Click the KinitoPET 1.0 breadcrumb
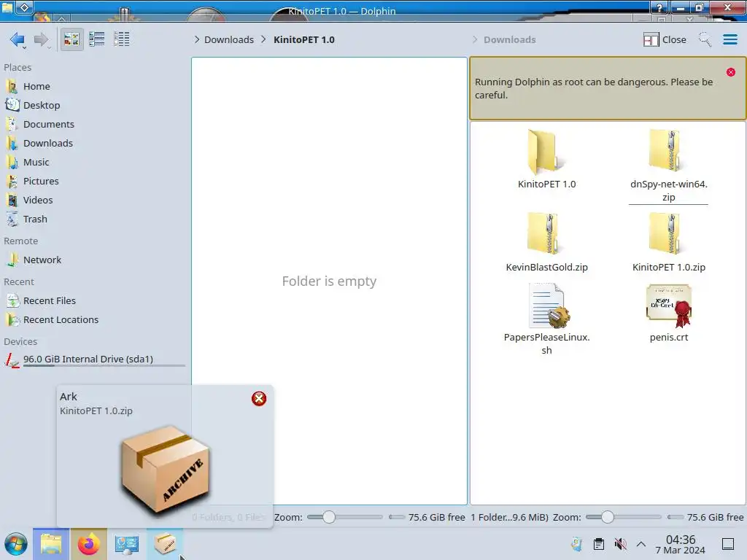Screen dimensions: 747x560 [304, 39]
